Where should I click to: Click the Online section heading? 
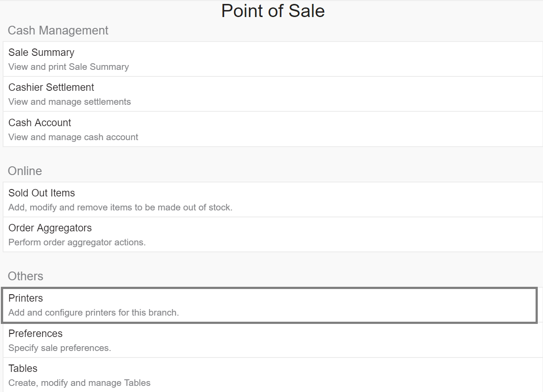click(x=25, y=171)
